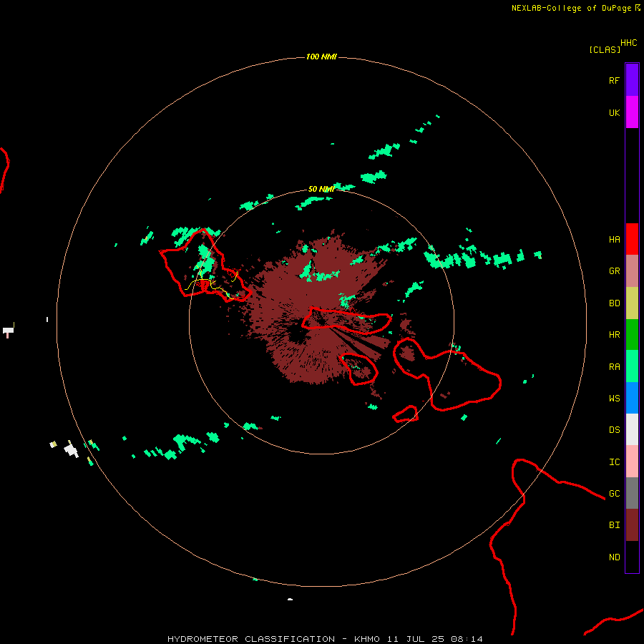Click the IC light pink legend swatch

[x=632, y=462]
